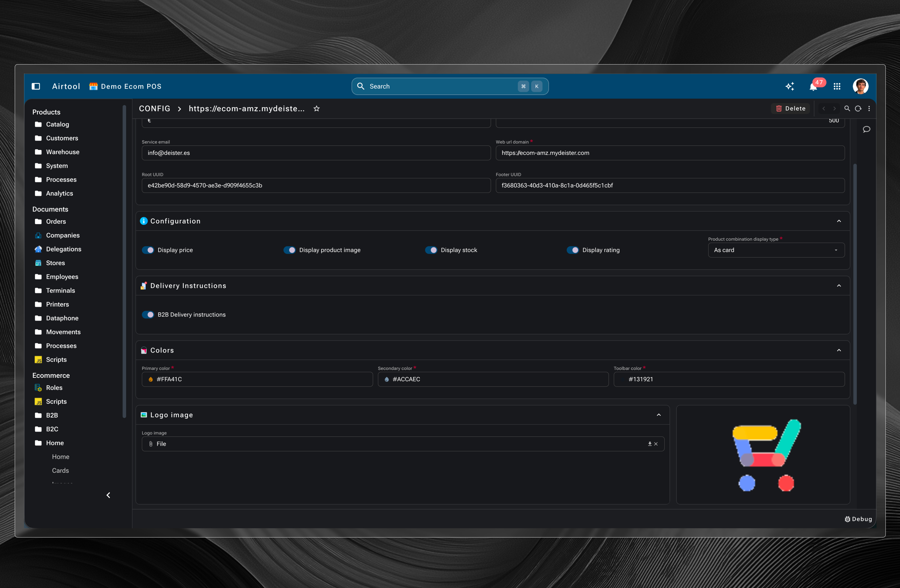Screen dimensions: 900x588
Task: Click the Delete button
Action: [x=790, y=109]
